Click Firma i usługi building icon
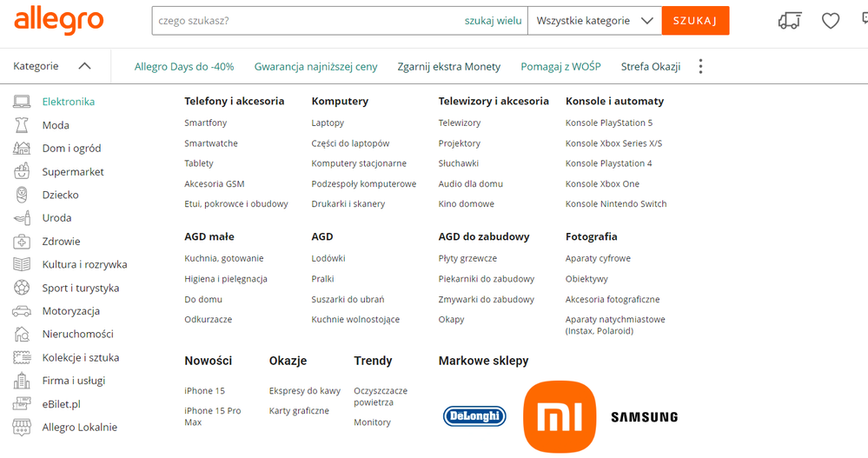 (22, 381)
